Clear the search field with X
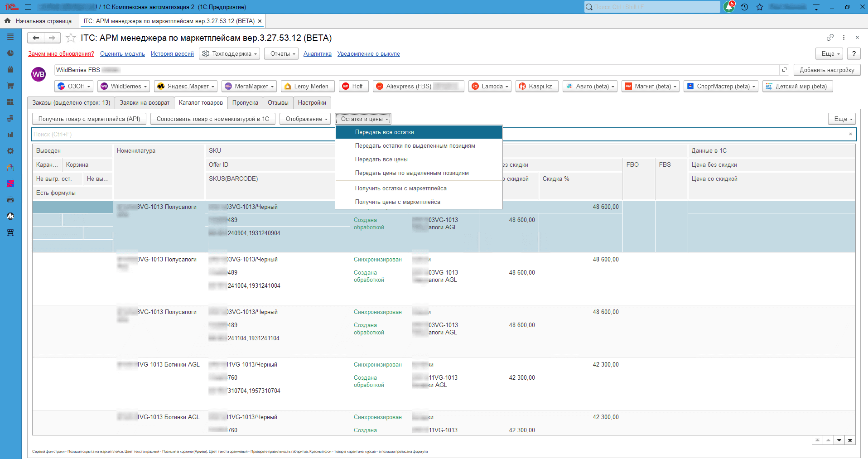The image size is (868, 459). (850, 134)
